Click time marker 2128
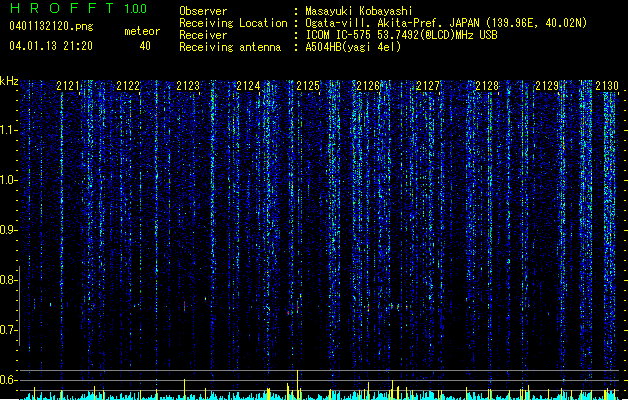629x400 pixels. coord(487,86)
